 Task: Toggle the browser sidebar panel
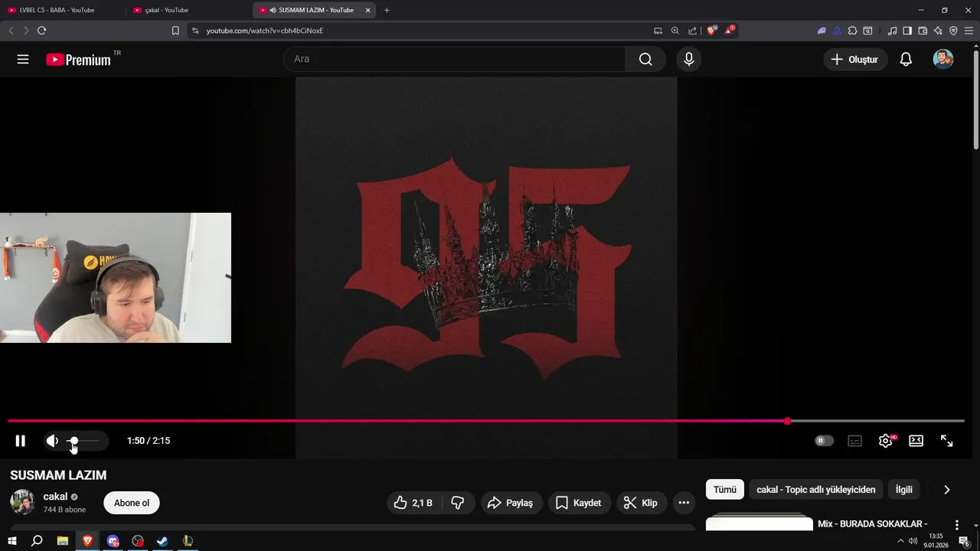click(907, 31)
